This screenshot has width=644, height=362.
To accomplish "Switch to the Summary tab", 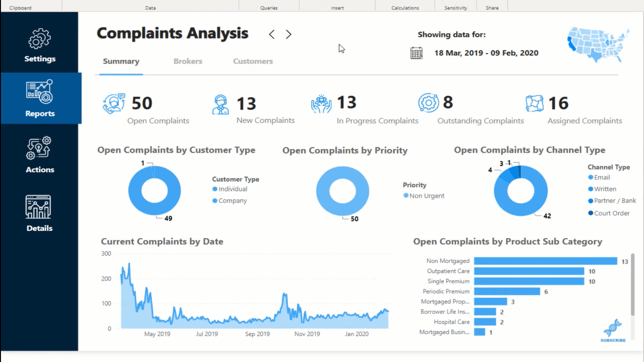I will pos(121,61).
